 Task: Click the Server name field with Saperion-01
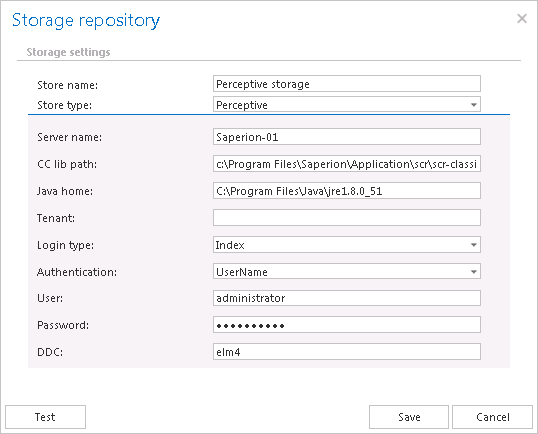347,137
